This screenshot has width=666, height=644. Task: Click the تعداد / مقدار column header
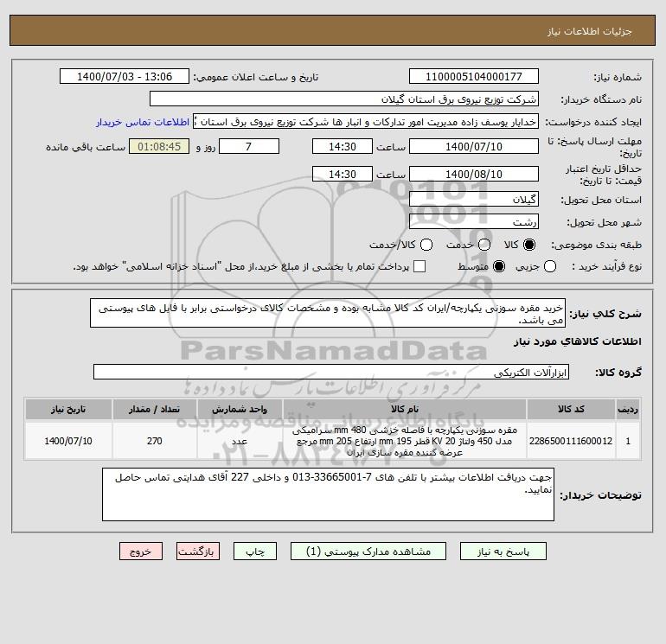click(155, 409)
